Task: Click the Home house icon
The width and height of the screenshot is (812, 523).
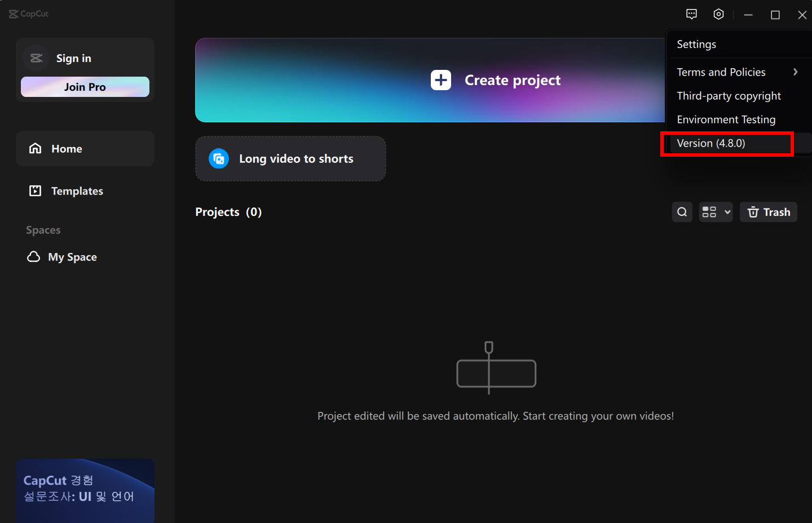Action: point(36,148)
